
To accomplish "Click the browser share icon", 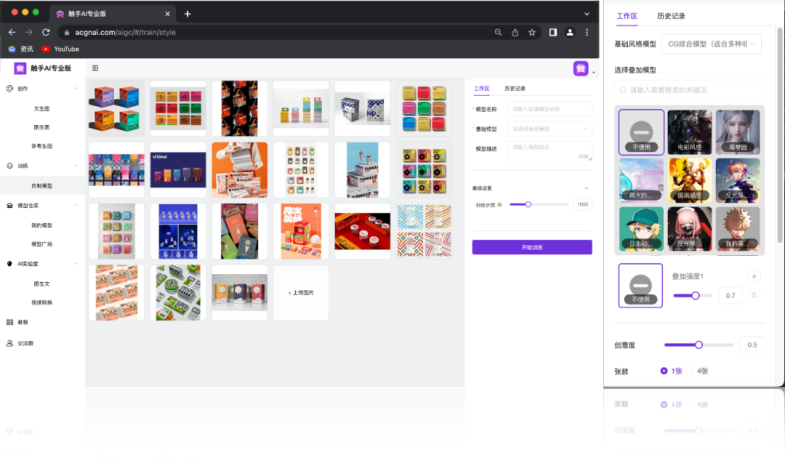I will (x=515, y=32).
